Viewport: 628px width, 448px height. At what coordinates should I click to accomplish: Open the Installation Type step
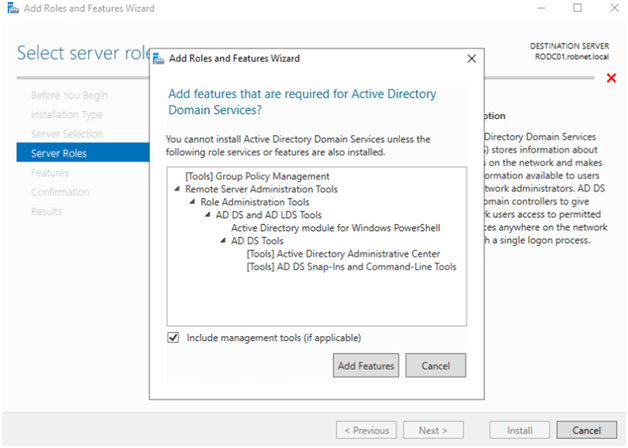click(66, 115)
